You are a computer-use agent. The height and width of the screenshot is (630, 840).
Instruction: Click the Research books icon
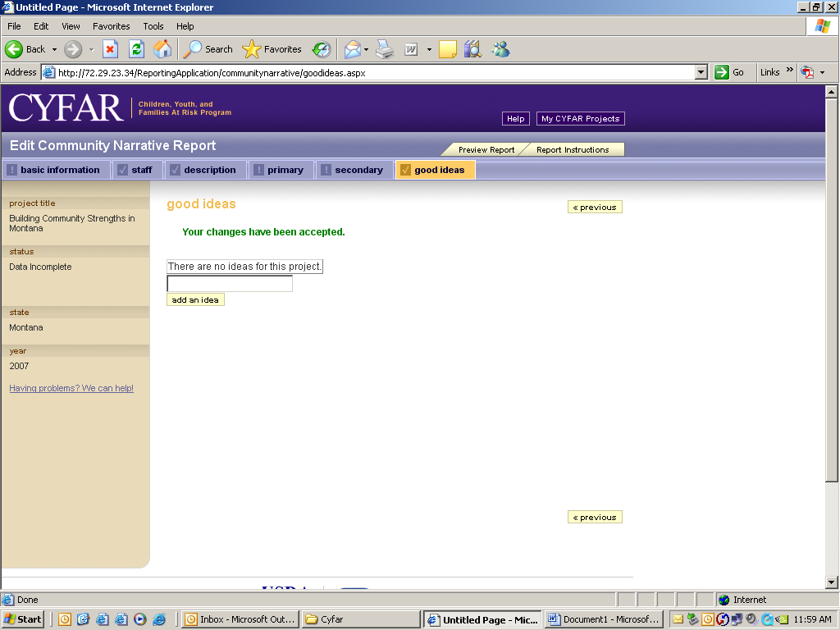472,49
